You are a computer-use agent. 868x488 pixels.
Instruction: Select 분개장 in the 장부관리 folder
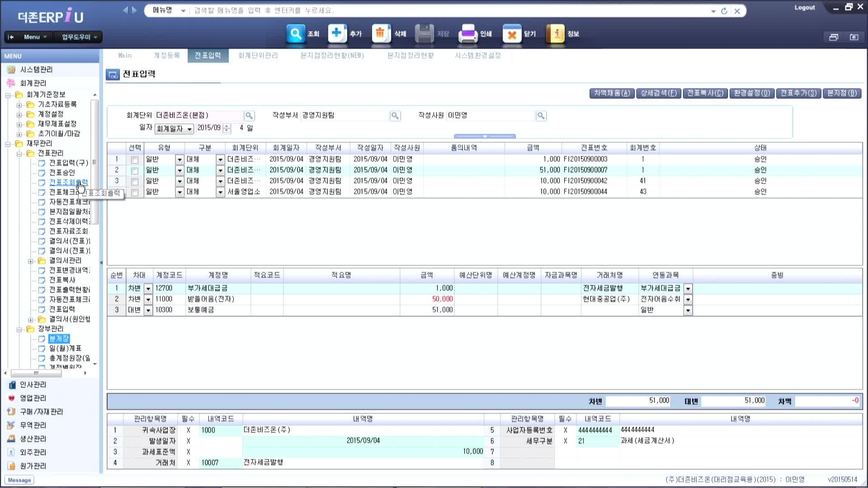point(59,339)
